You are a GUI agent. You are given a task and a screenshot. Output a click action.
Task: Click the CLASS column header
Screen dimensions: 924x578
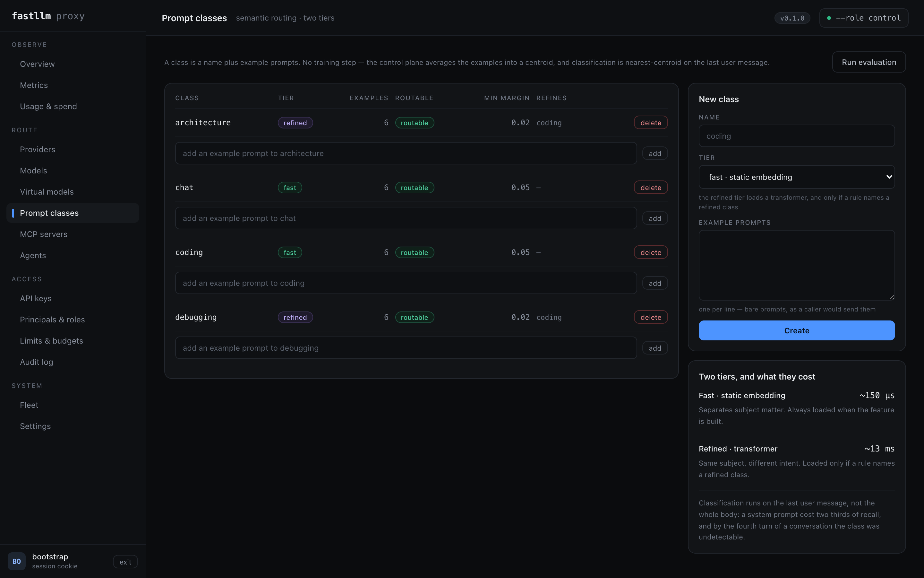coord(187,98)
